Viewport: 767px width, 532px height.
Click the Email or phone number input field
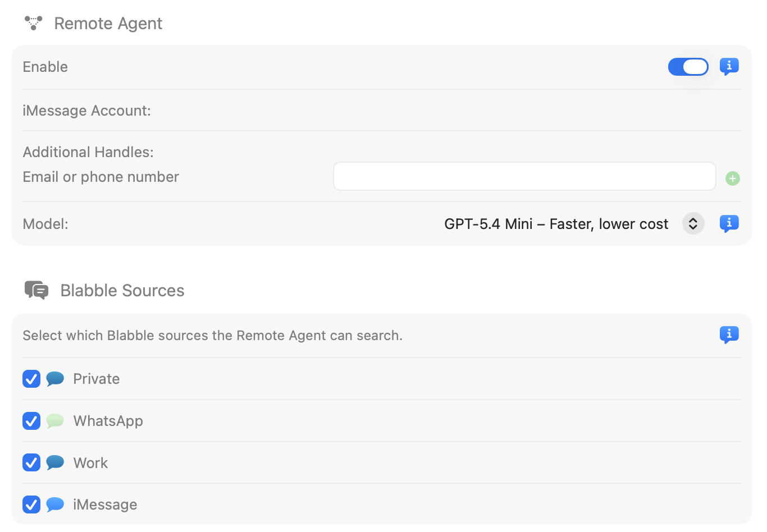524,176
